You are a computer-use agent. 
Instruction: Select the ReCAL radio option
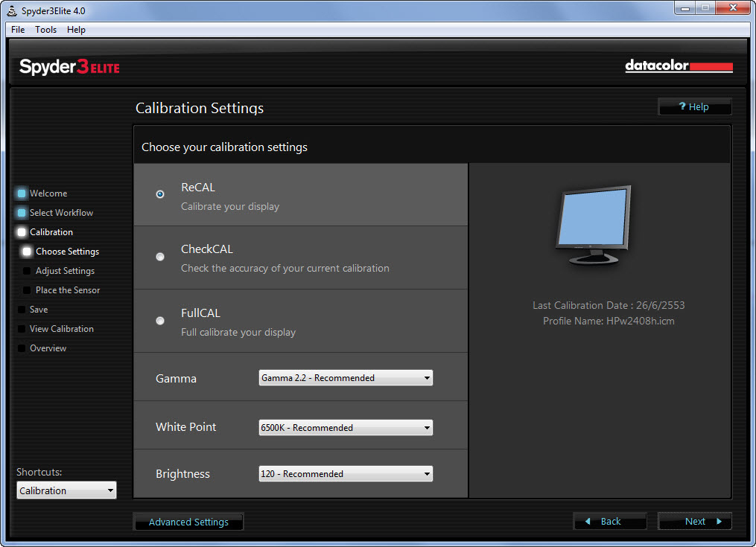pyautogui.click(x=160, y=194)
